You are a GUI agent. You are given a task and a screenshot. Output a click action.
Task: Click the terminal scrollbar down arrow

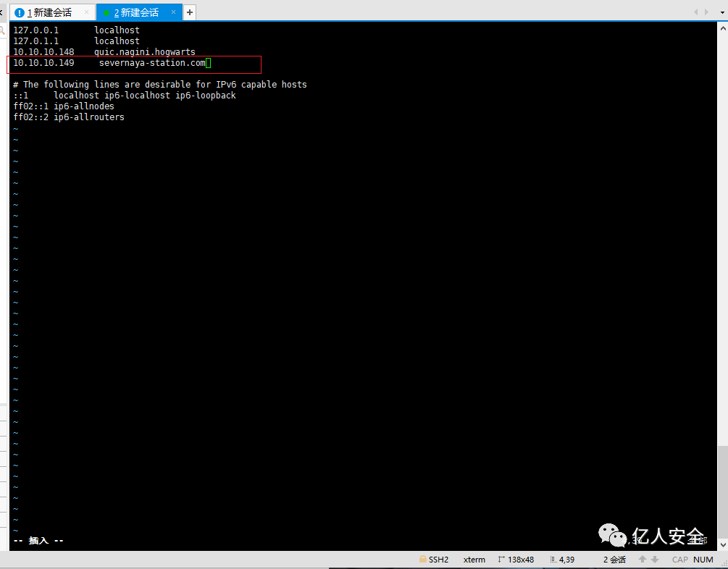[x=723, y=545]
